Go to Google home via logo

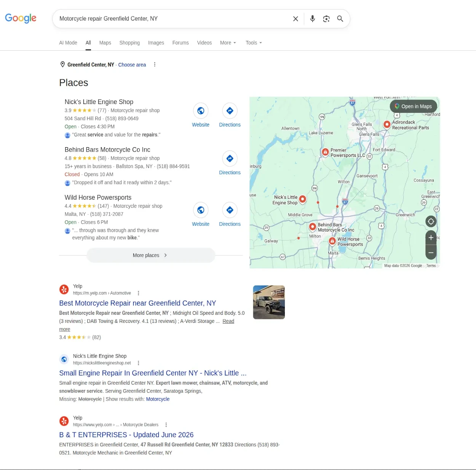tap(21, 18)
